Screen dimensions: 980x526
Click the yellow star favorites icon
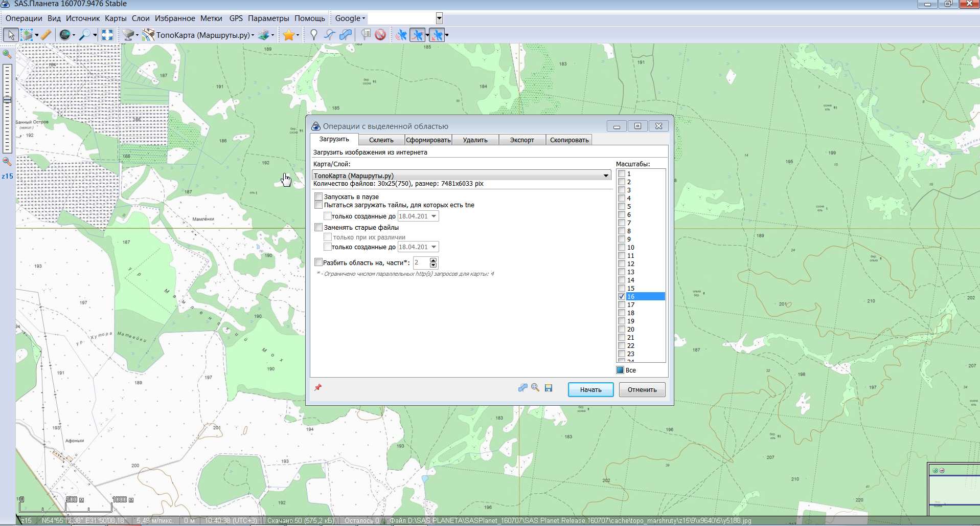[289, 35]
